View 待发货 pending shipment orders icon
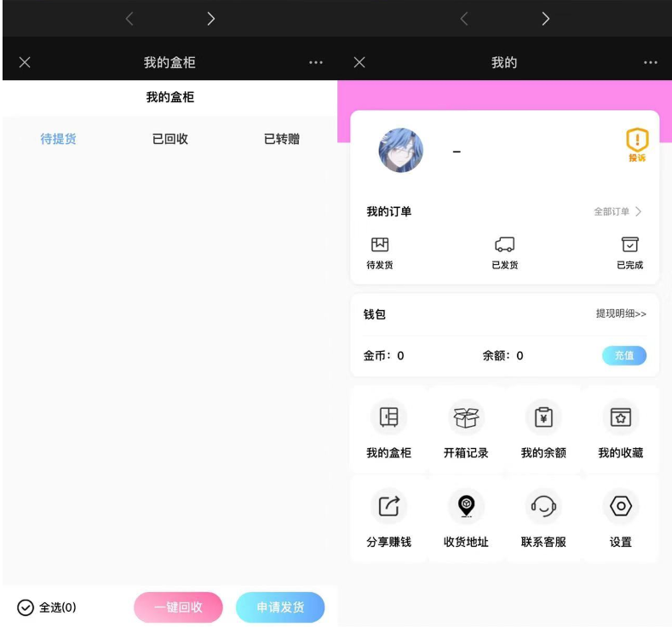 click(380, 244)
